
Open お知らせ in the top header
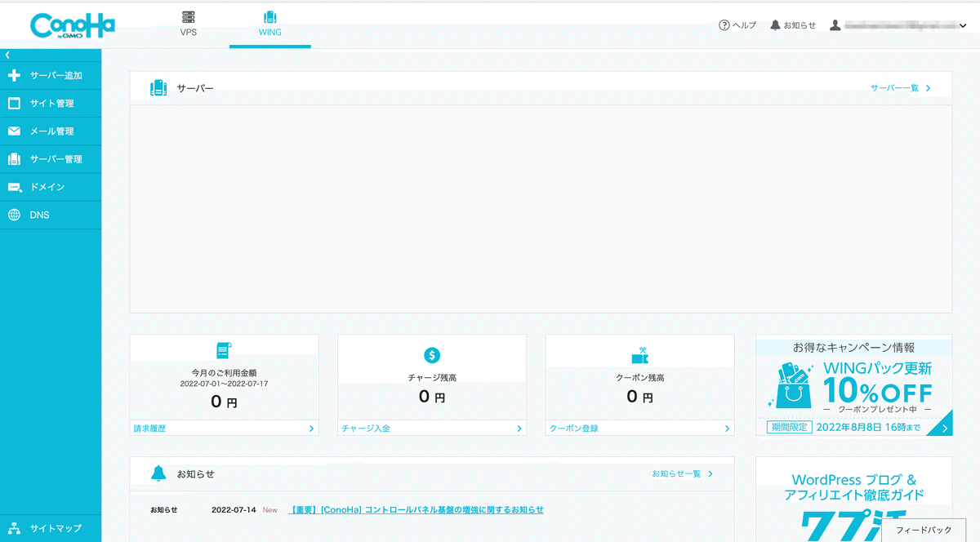tap(800, 25)
